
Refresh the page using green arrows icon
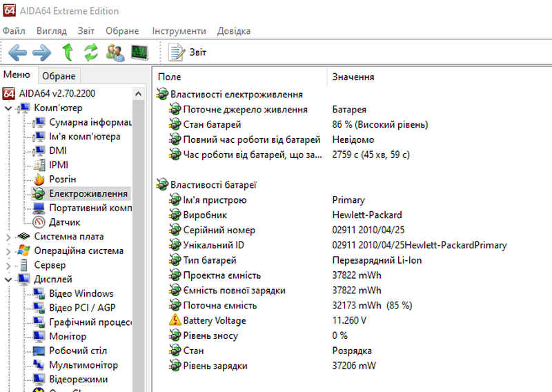pyautogui.click(x=91, y=52)
